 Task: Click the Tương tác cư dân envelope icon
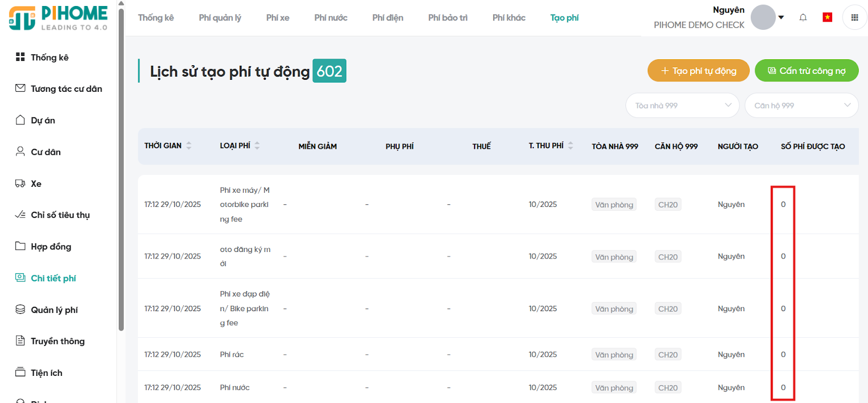click(20, 89)
